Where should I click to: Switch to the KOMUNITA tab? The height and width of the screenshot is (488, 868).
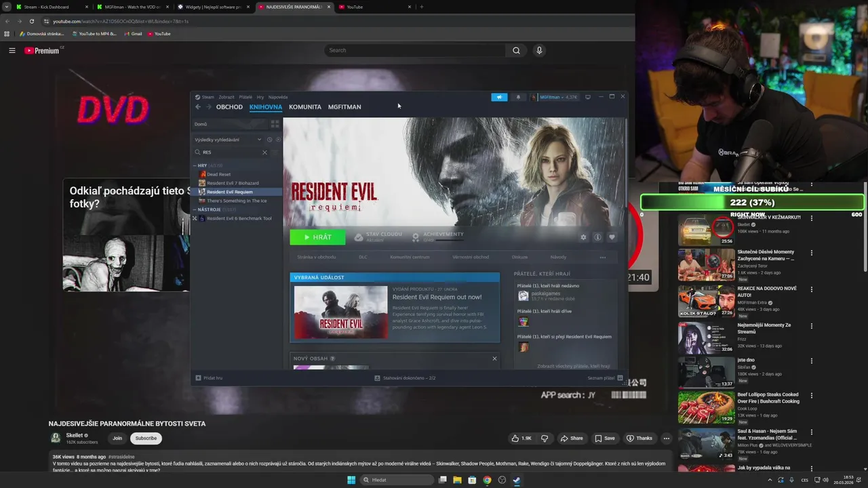[305, 107]
